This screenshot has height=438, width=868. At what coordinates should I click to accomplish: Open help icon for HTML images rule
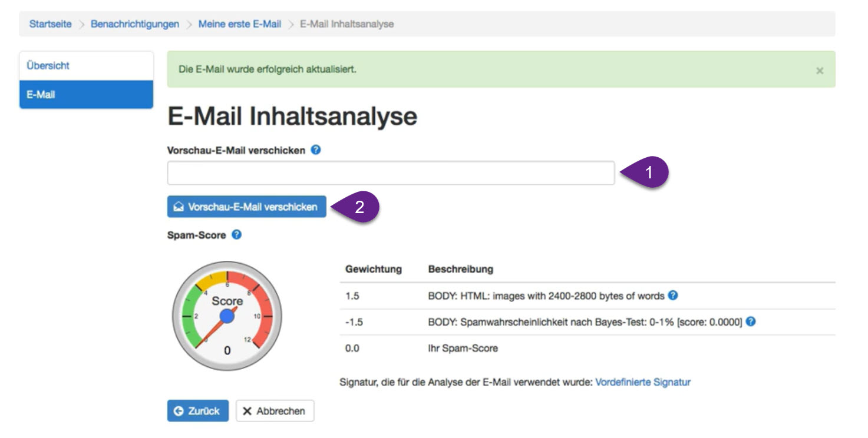point(673,296)
